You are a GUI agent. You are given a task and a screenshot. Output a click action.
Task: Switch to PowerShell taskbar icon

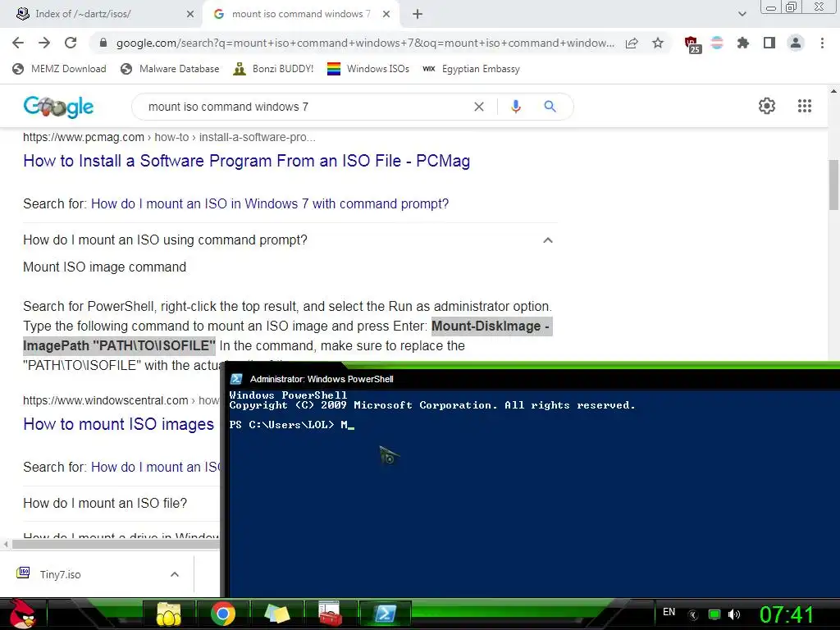coord(385,614)
